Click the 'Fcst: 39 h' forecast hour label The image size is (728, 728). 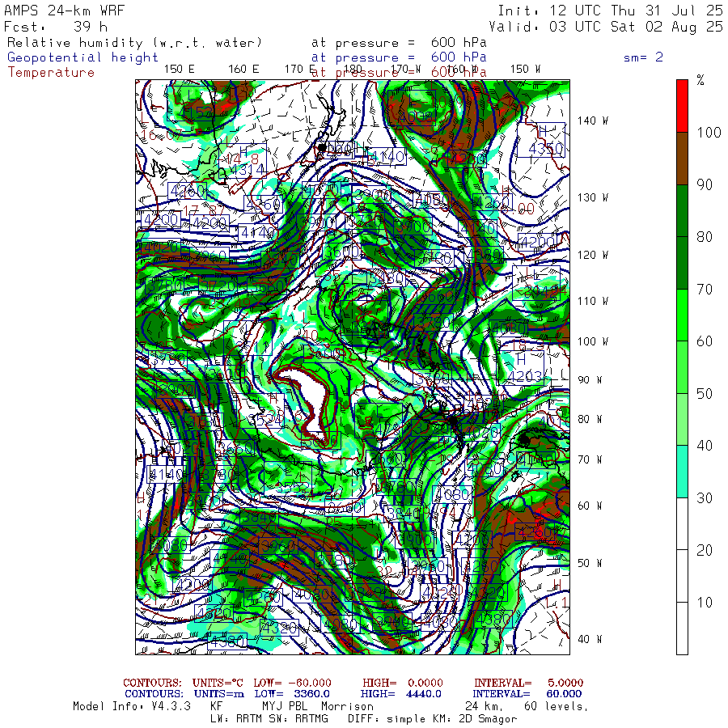[55, 27]
